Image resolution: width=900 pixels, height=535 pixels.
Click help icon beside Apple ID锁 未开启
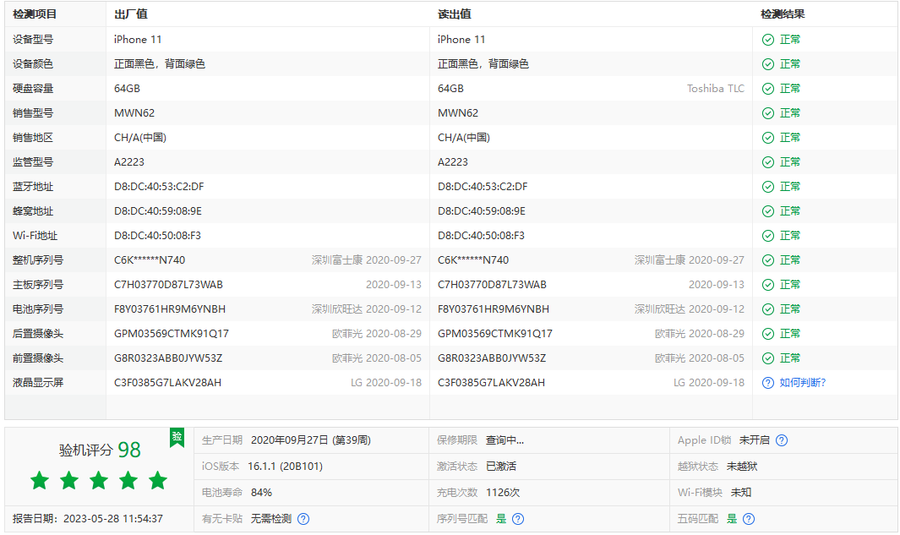(x=782, y=440)
